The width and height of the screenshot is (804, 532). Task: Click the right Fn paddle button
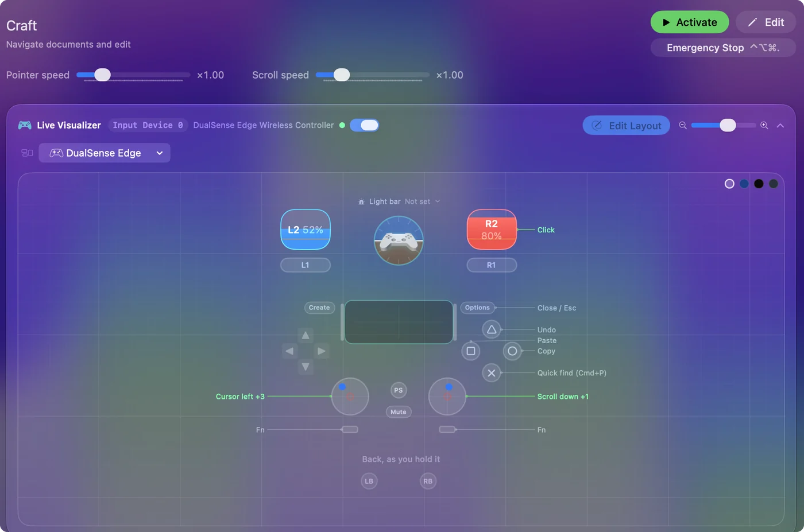tap(447, 429)
